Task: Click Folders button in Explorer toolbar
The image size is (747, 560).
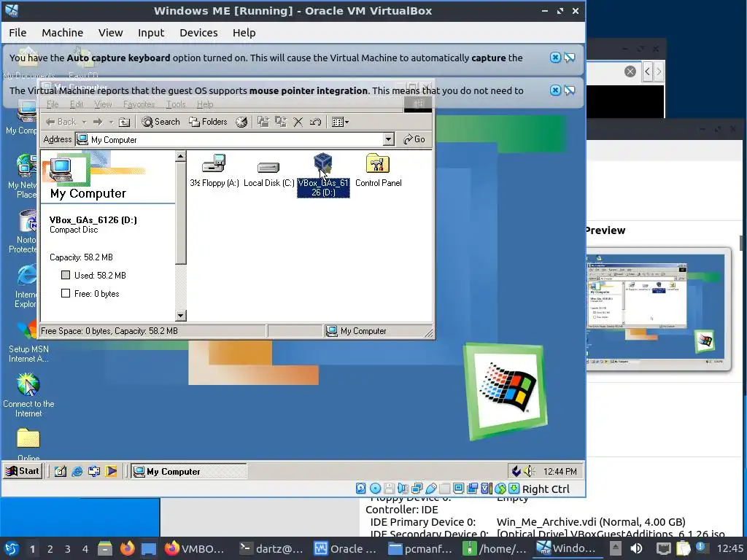Action: [x=208, y=122]
